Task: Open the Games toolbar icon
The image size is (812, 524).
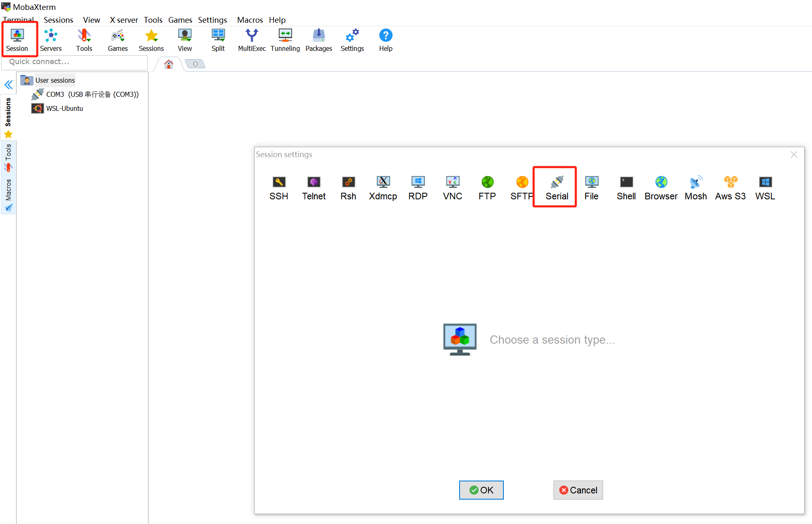Action: pyautogui.click(x=118, y=40)
